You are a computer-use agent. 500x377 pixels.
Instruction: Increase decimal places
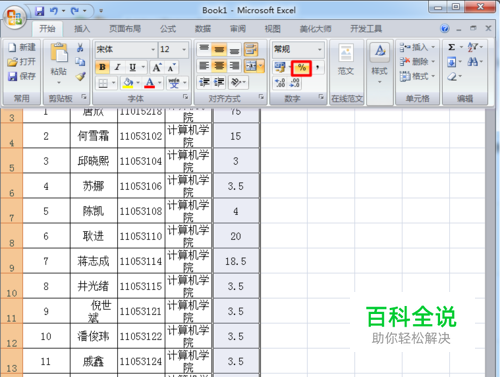pos(280,83)
